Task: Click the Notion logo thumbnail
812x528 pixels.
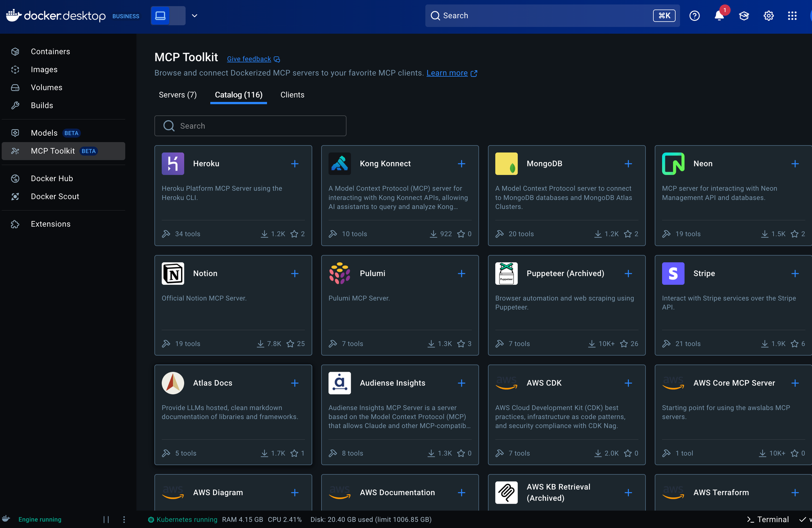Action: pyautogui.click(x=173, y=273)
